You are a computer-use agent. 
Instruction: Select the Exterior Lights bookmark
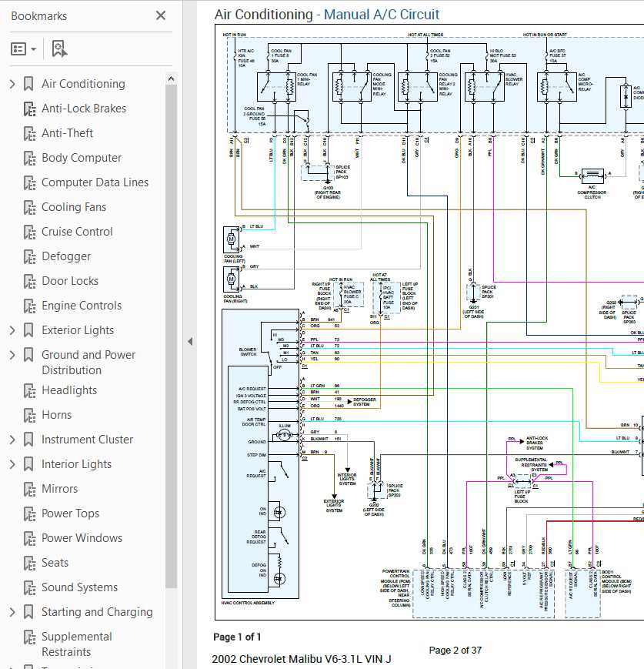pyautogui.click(x=78, y=331)
